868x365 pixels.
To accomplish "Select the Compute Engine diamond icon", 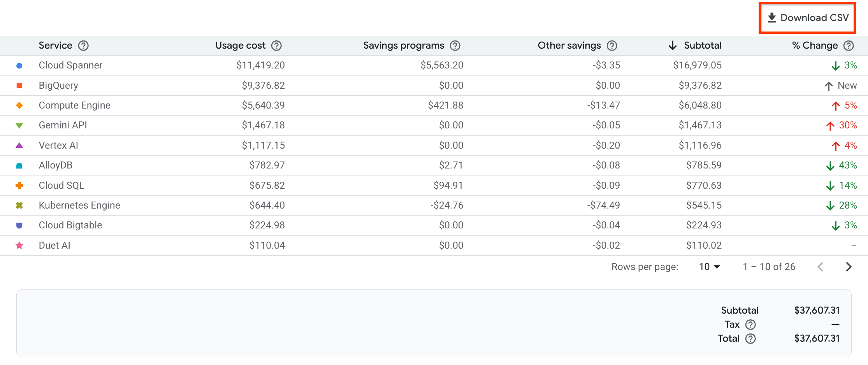I will [19, 105].
